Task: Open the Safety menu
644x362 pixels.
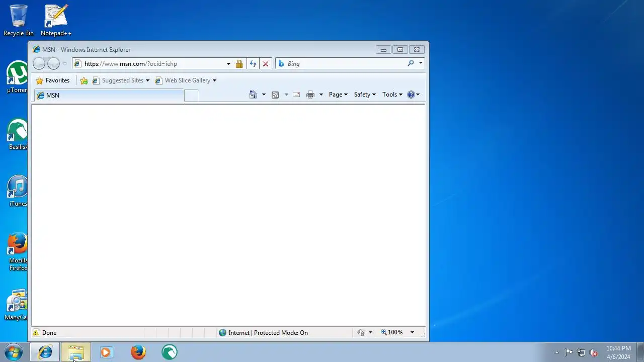Action: 365,95
